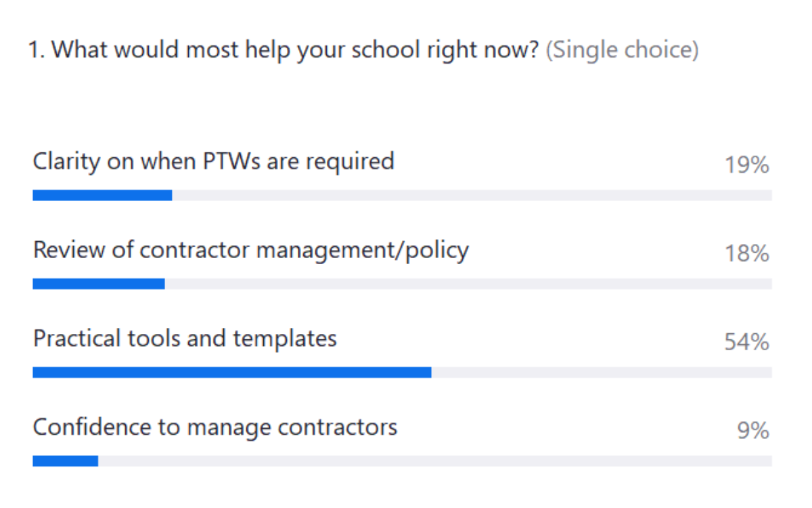812x508 pixels.
Task: Click the 19% result value
Action: (747, 165)
